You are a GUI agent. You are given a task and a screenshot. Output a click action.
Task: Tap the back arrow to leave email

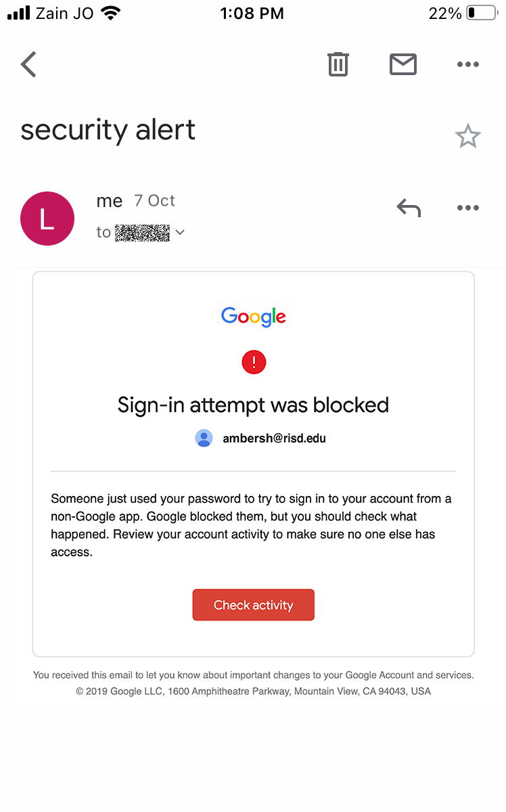point(28,65)
